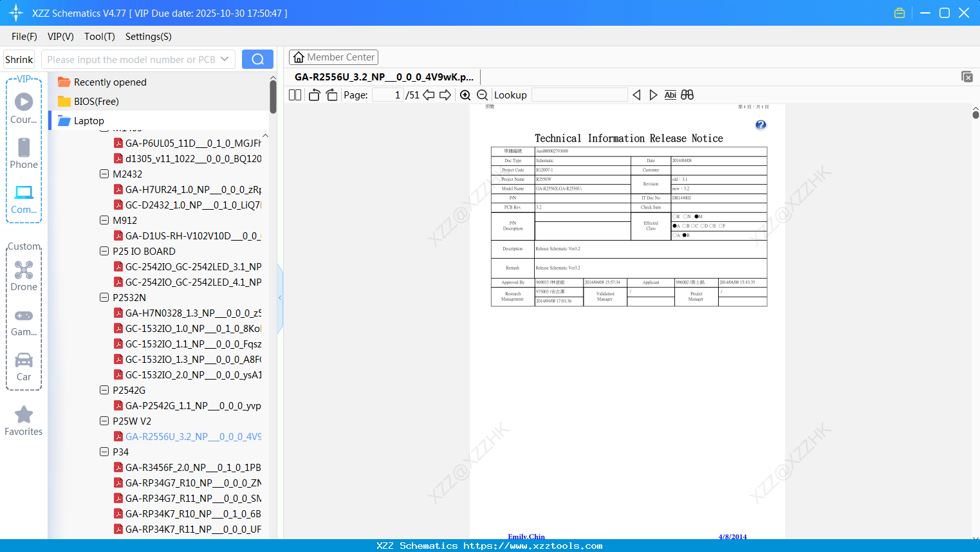
Task: Click the Lookup text field
Action: 580,95
